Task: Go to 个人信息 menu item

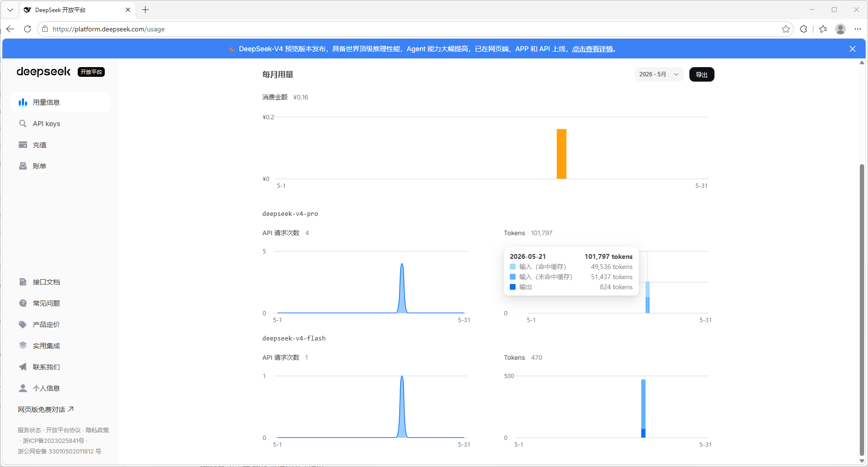Action: (x=60, y=388)
